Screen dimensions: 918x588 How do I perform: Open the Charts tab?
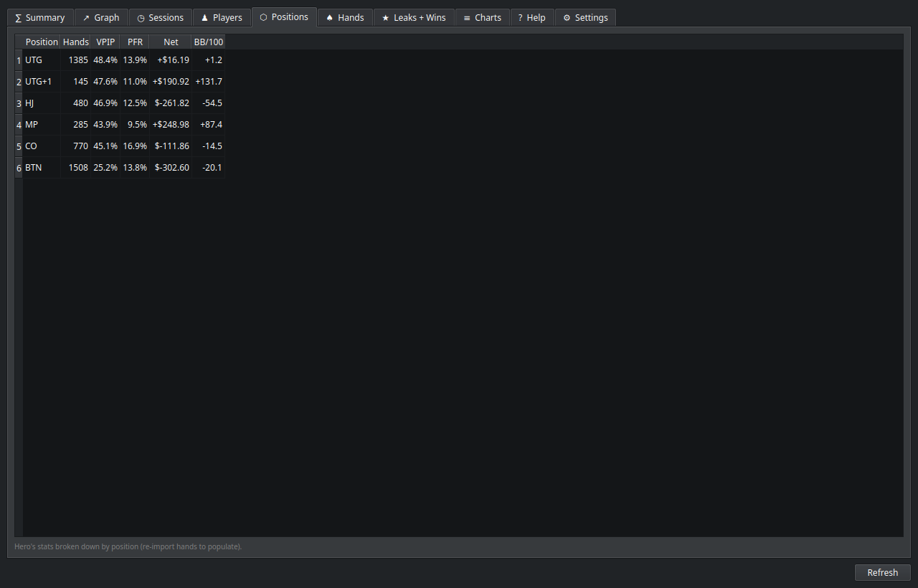tap(483, 17)
